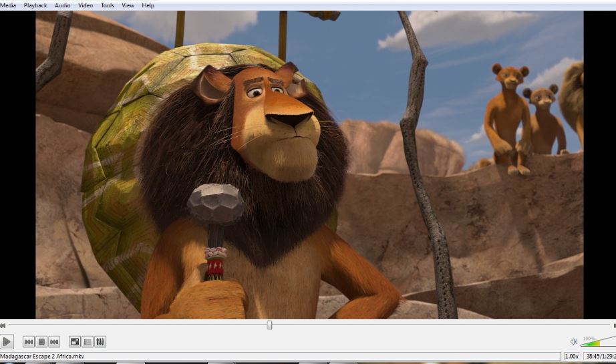This screenshot has width=616, height=364.
Task: Open the Video menu
Action: pos(86,5)
